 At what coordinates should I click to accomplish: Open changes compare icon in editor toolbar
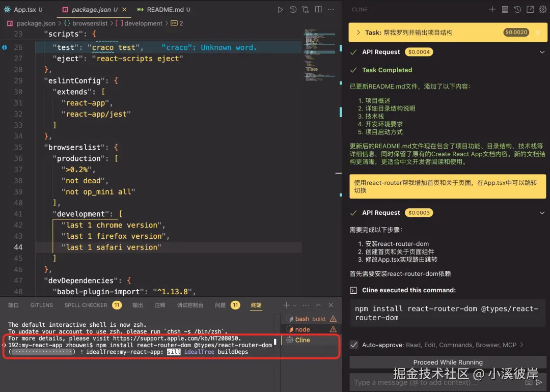click(x=306, y=10)
